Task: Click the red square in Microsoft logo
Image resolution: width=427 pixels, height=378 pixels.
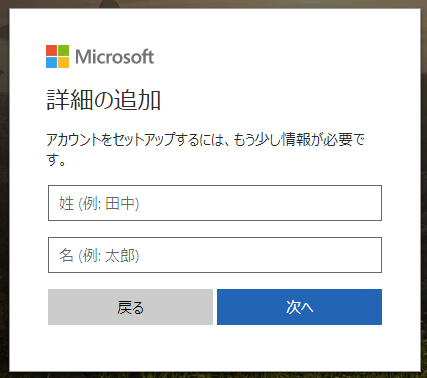Action: point(51,50)
